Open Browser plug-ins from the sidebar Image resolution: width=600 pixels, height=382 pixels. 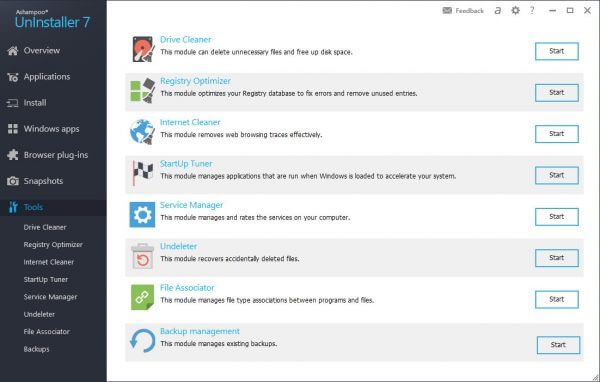click(x=53, y=155)
